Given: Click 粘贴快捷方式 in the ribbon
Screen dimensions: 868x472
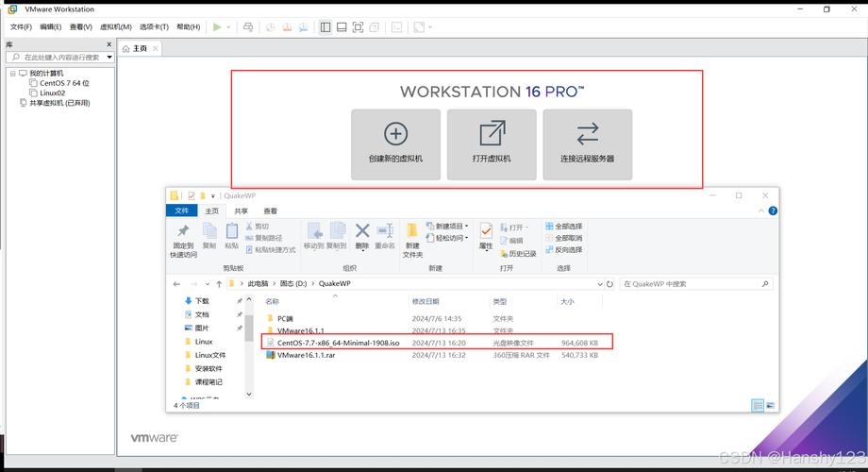Looking at the screenshot, I should coord(271,250).
